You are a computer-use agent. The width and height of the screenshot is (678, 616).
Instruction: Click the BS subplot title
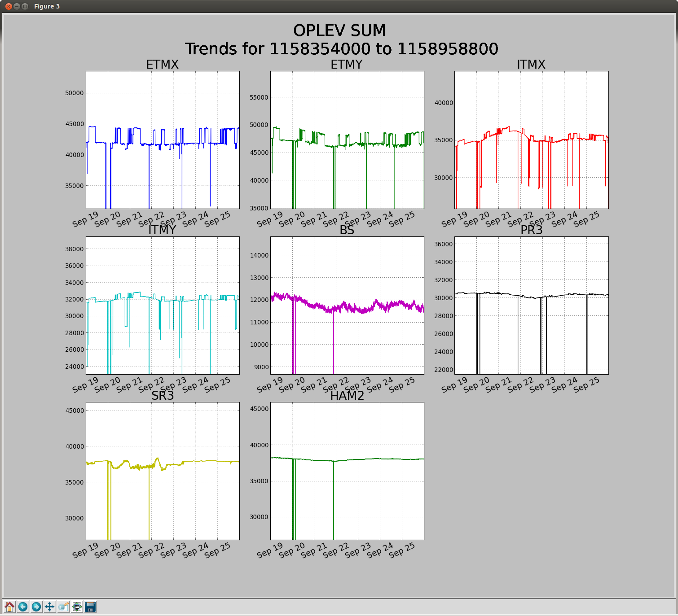pos(347,230)
